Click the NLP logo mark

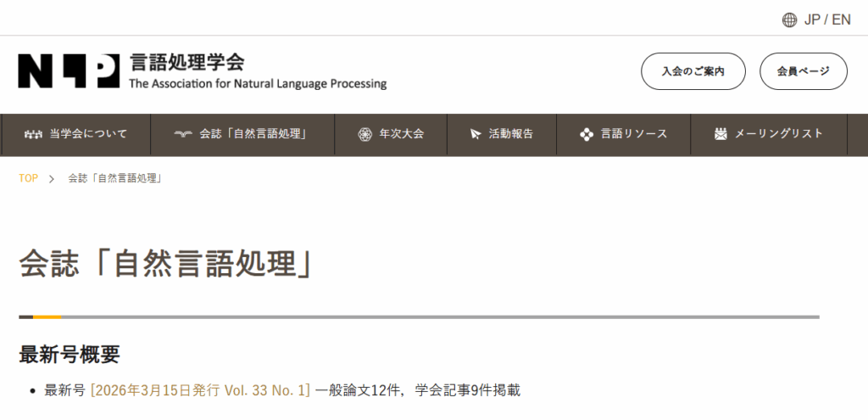click(68, 71)
